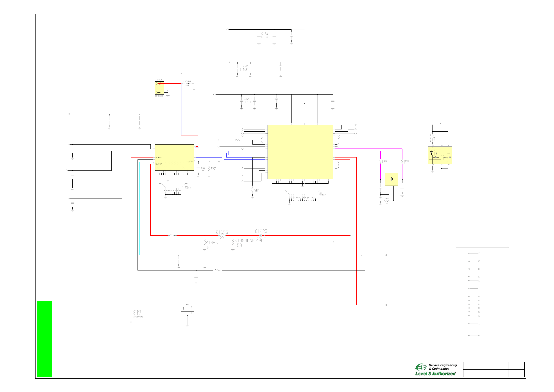The width and height of the screenshot is (554, 392).
Task: Select the R1059 resistor on magenta line
Action: click(381, 162)
